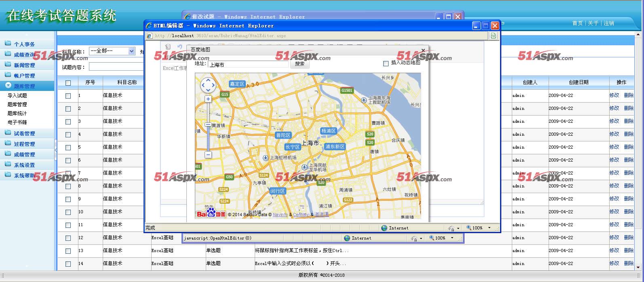The width and height of the screenshot is (644, 282).
Task: Check the checkbox for row 12
Action: (x=68, y=238)
